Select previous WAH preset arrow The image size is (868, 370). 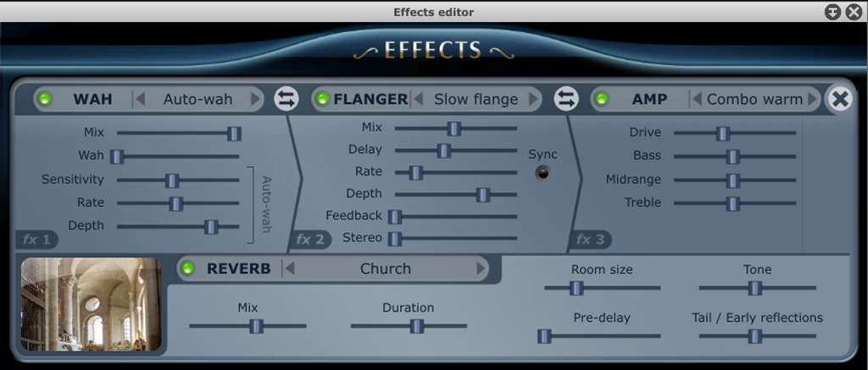[x=141, y=99]
